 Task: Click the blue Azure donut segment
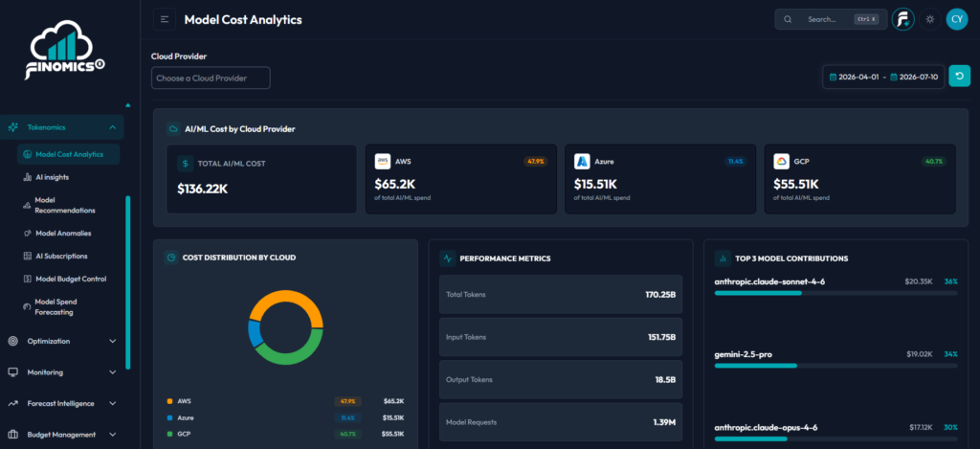(254, 333)
